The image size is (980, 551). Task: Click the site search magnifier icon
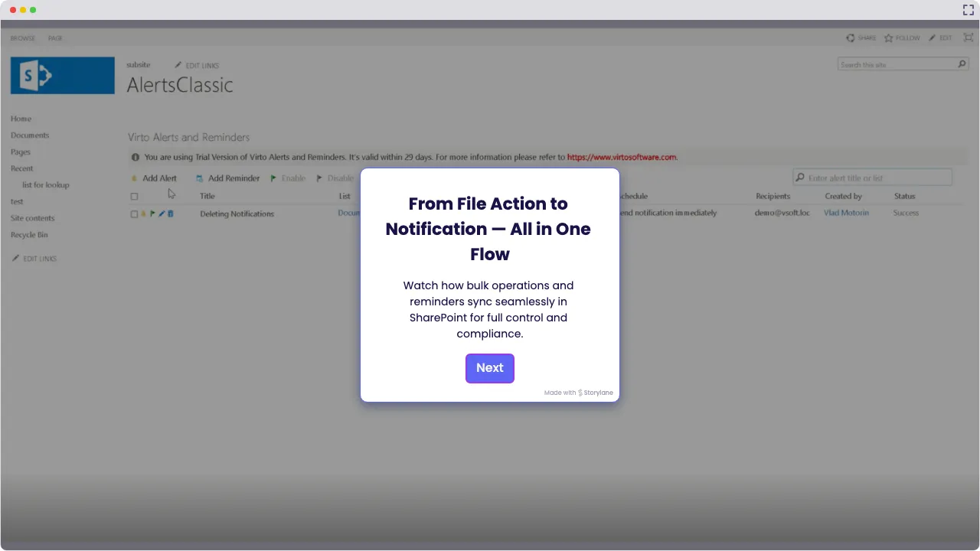(962, 64)
